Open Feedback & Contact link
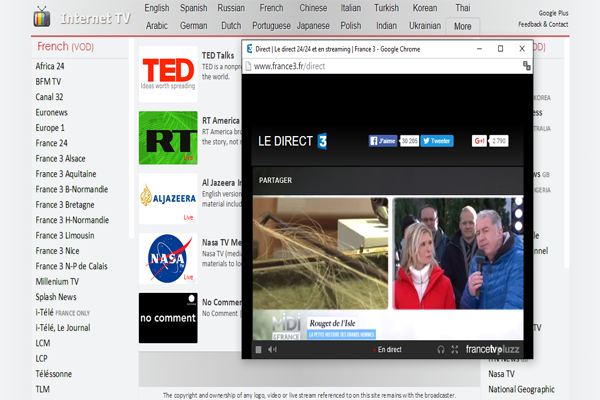 point(543,24)
